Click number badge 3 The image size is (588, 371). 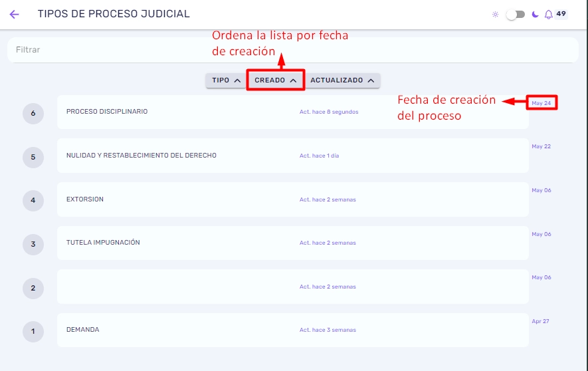33,244
